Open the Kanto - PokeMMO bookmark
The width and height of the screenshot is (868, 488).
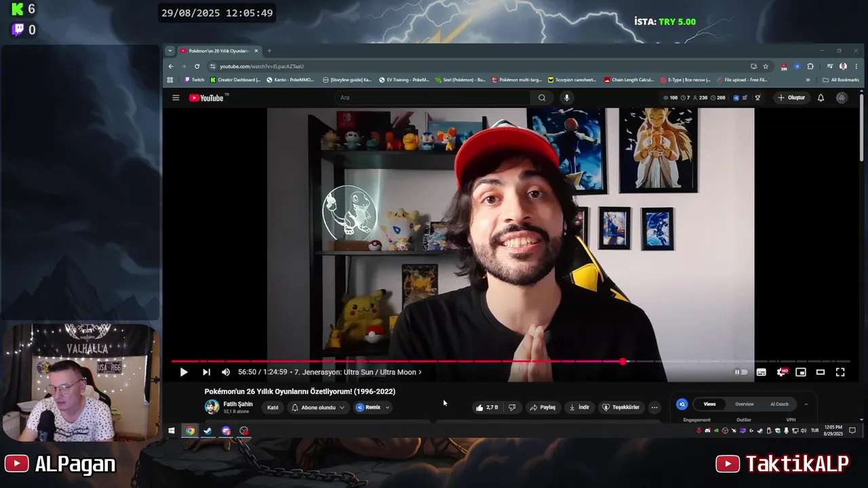(x=290, y=80)
